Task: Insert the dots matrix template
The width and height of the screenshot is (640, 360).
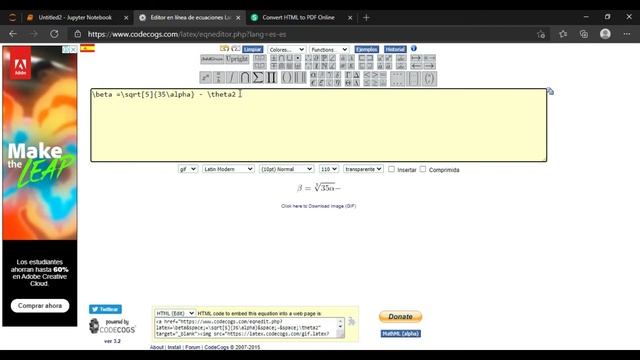Action: (397, 79)
